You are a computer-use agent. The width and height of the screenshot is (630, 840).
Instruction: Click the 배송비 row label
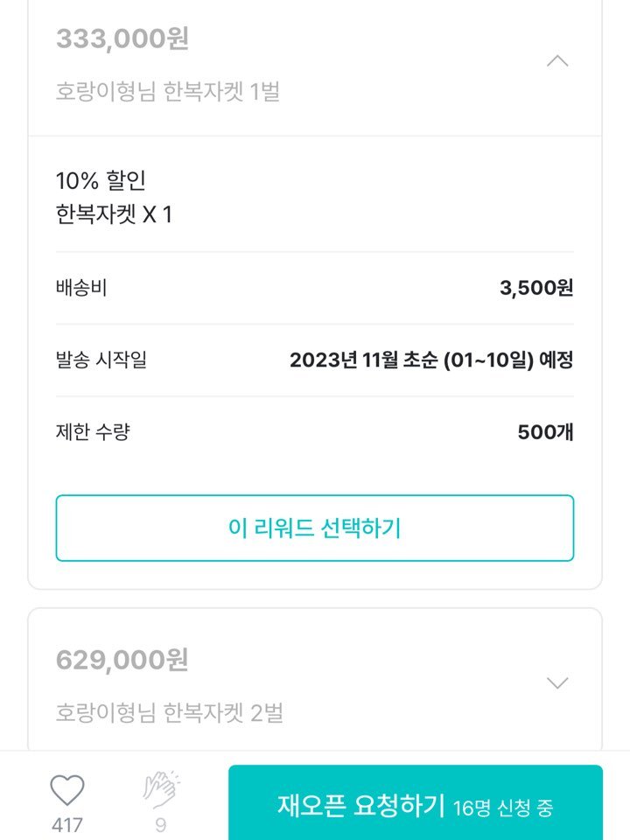click(x=81, y=288)
